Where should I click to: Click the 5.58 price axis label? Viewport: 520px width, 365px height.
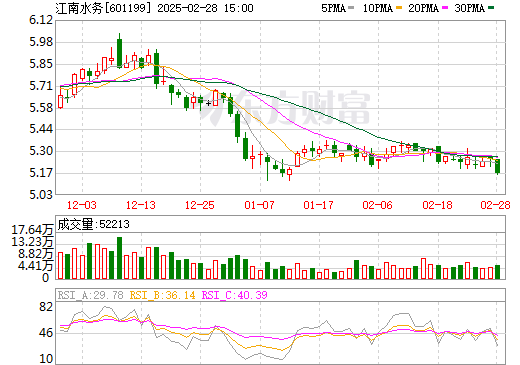[41, 108]
